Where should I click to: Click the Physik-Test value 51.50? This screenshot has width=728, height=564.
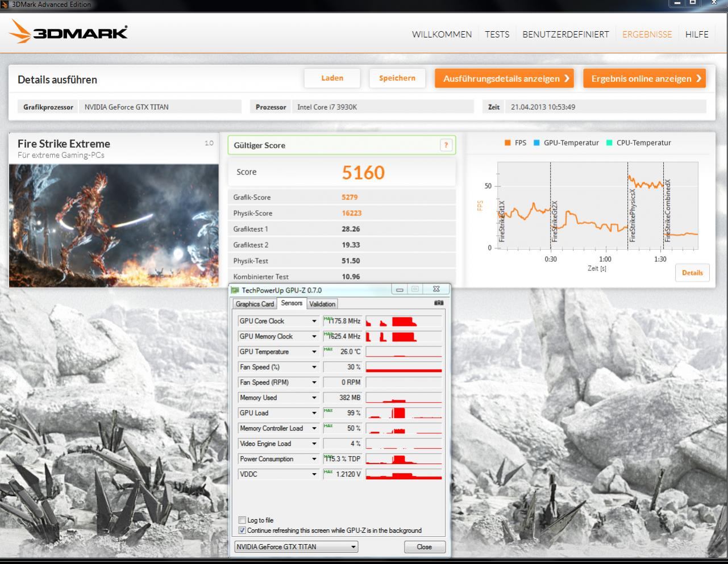351,261
